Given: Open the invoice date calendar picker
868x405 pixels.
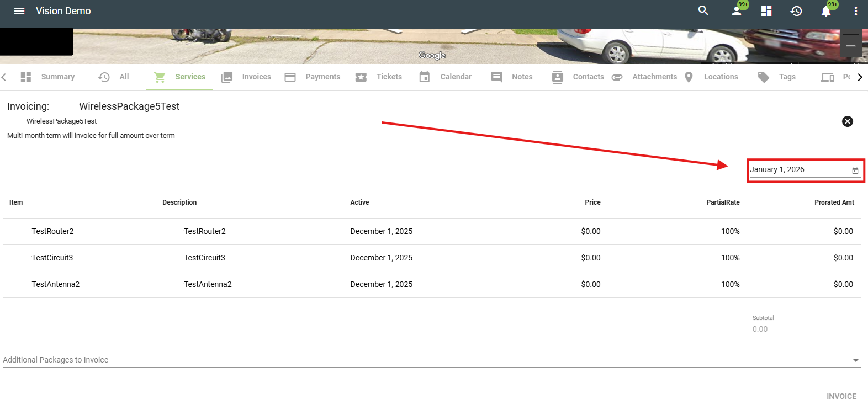Looking at the screenshot, I should click(855, 170).
